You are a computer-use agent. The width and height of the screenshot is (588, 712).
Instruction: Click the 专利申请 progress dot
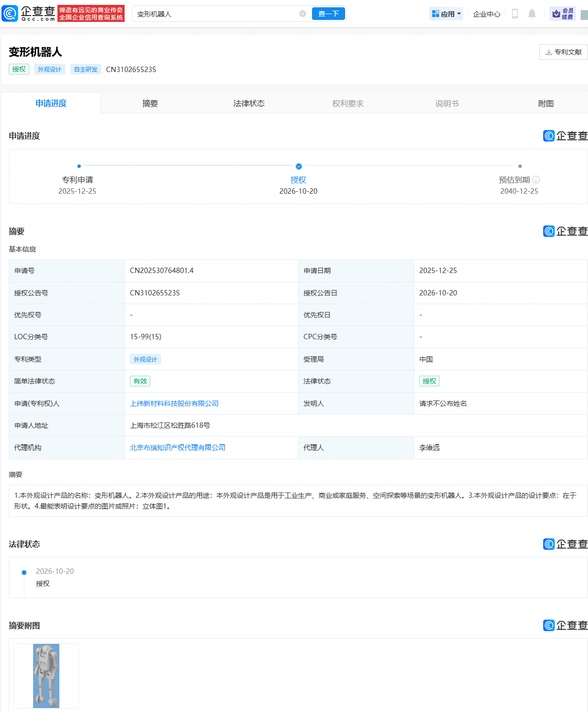(79, 166)
